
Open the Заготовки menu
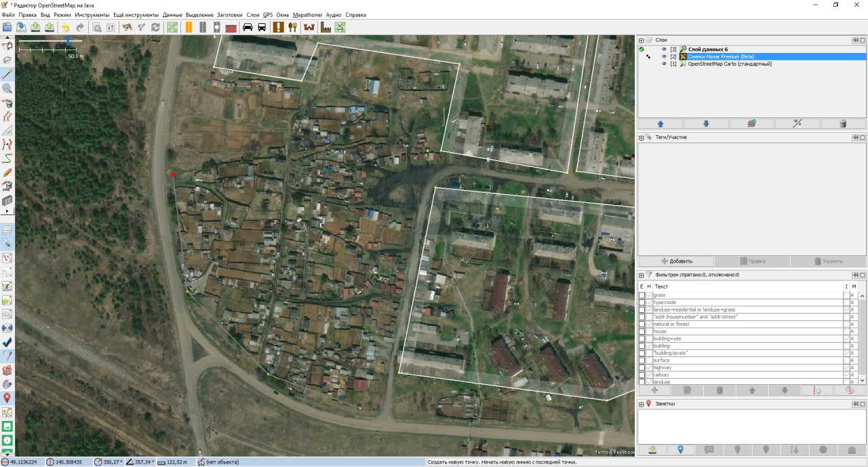point(229,15)
